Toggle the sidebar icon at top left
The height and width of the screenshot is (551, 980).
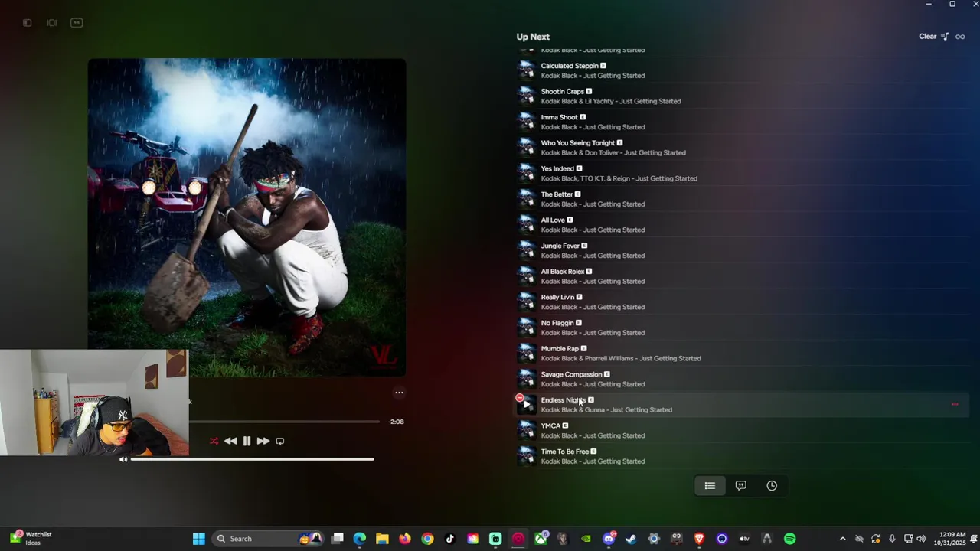[x=27, y=23]
